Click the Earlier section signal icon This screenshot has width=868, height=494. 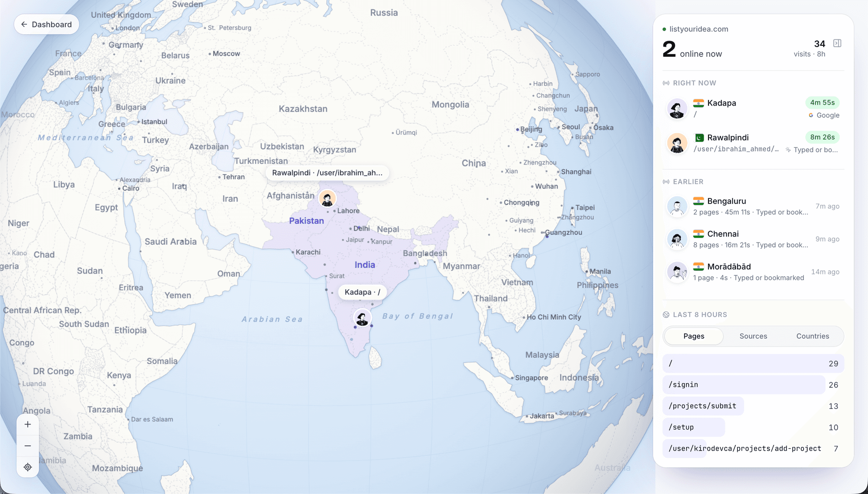[x=666, y=182]
